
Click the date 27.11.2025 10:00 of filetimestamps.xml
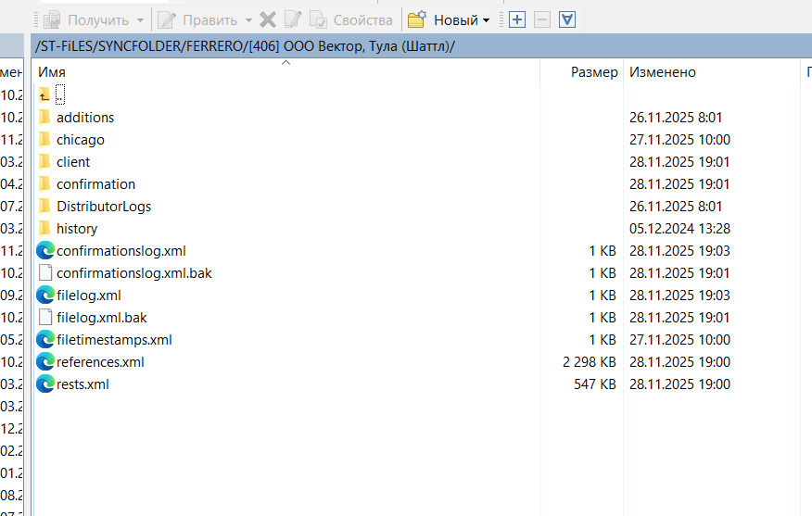point(679,340)
